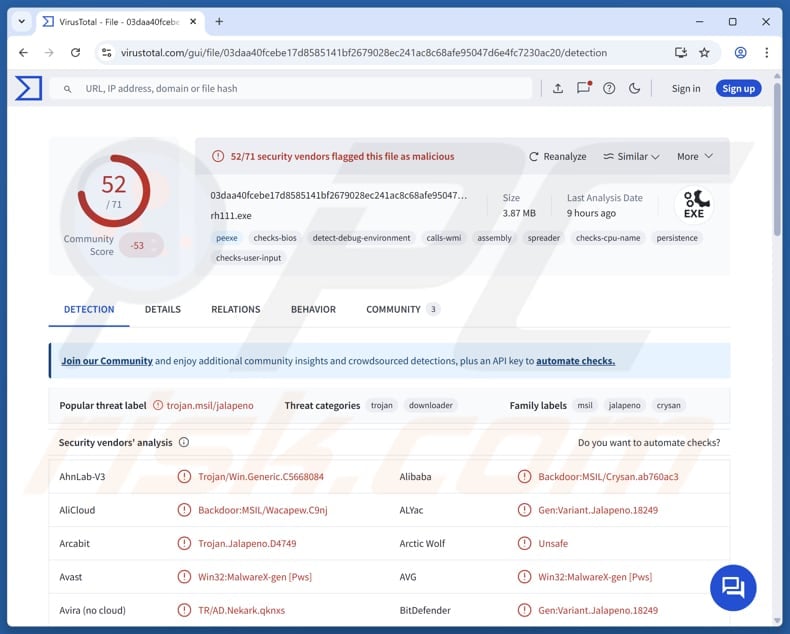Click the -53 community score badge
The image size is (790, 634).
(140, 245)
